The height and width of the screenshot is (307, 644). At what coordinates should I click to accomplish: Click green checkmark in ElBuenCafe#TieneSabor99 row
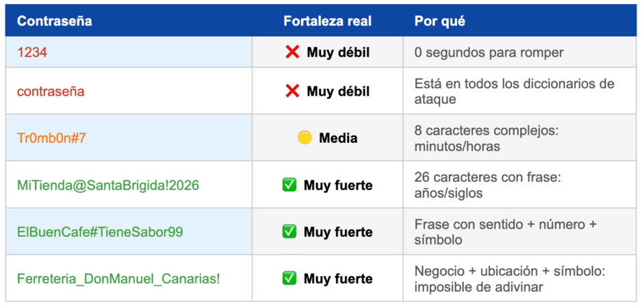click(289, 232)
